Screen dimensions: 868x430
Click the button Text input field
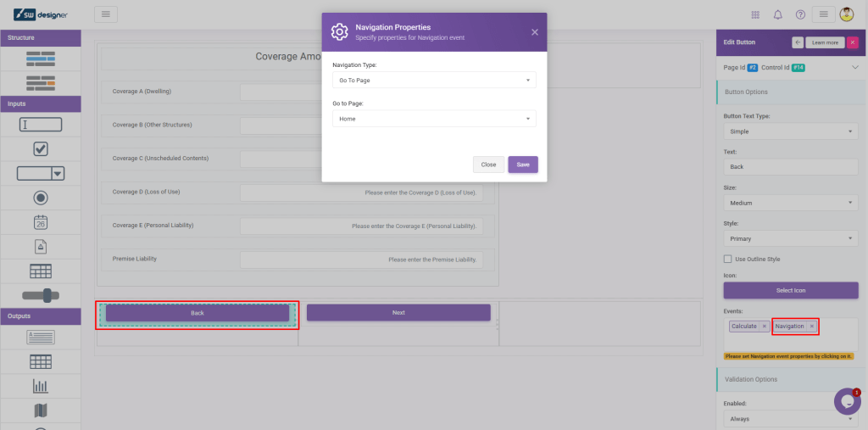(x=791, y=167)
